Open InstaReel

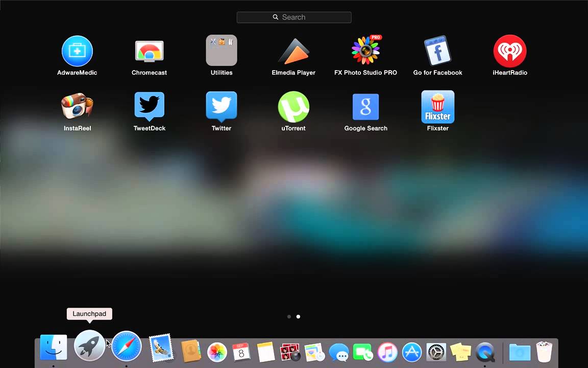77,106
